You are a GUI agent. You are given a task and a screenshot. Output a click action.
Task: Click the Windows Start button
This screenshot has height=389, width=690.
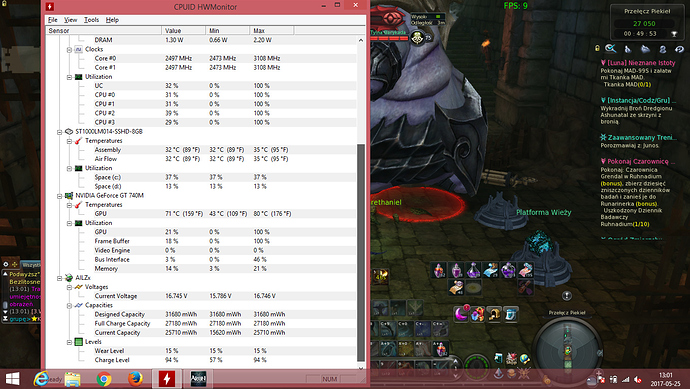[12, 379]
